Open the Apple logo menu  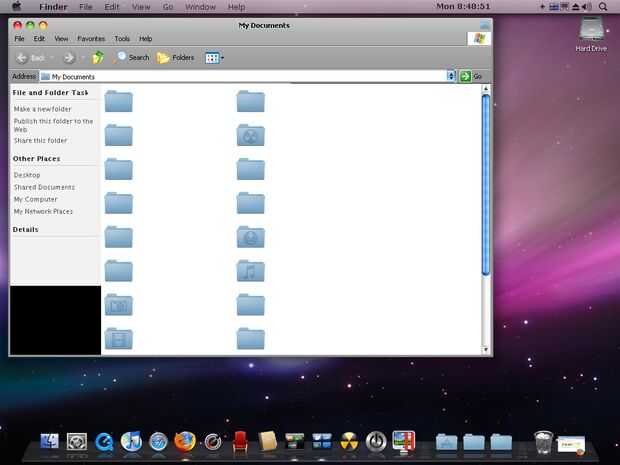[17, 6]
